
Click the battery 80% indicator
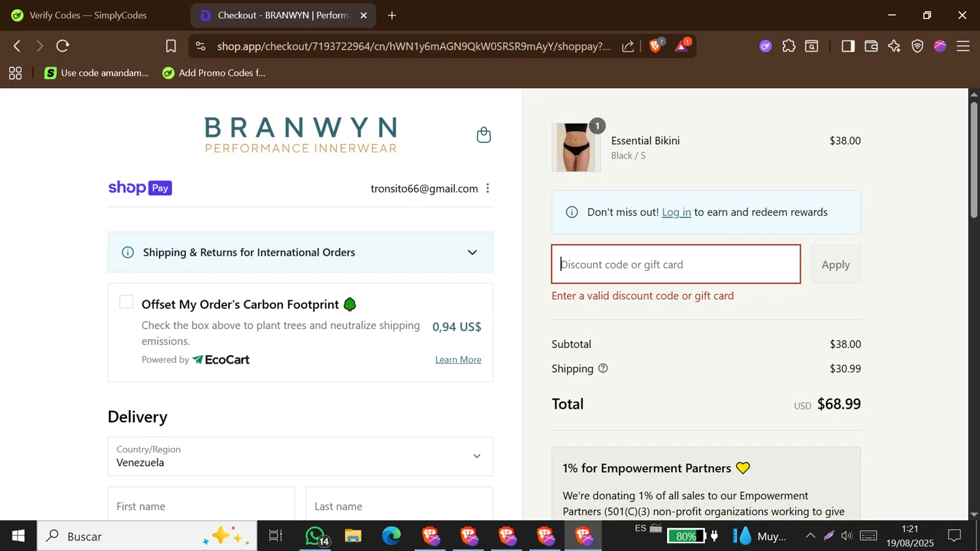[x=686, y=536]
